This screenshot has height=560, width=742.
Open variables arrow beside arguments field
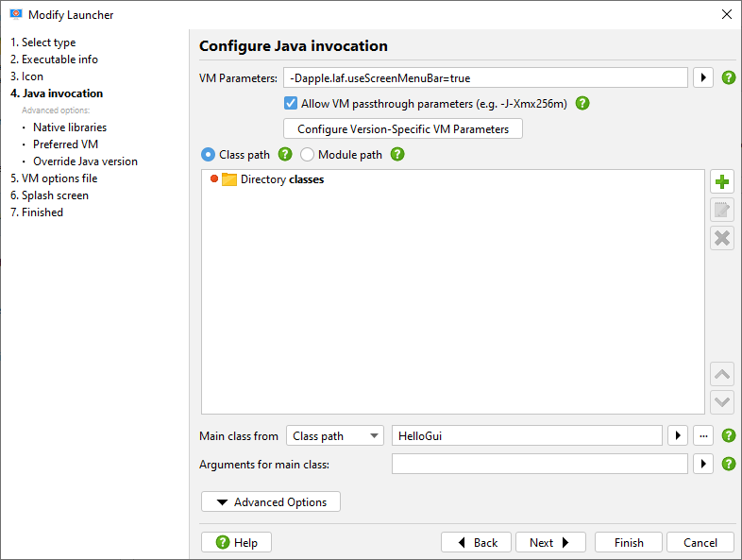703,464
